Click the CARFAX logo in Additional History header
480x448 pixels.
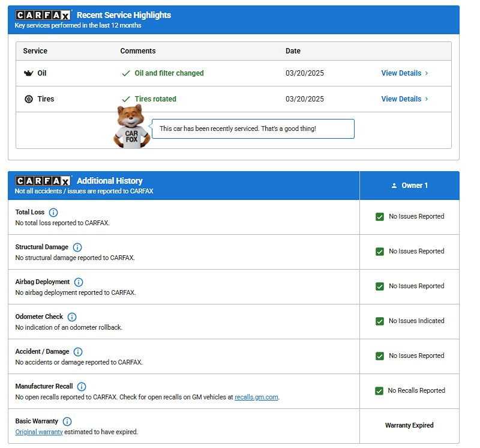43,181
